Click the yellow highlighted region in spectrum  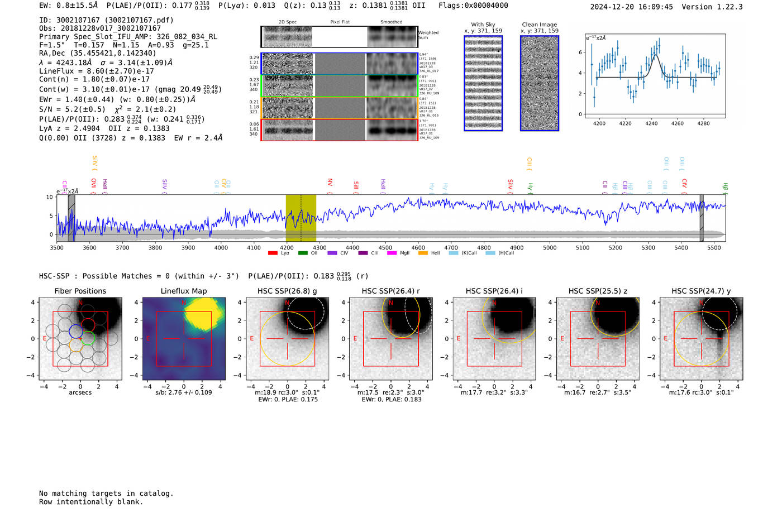(301, 218)
